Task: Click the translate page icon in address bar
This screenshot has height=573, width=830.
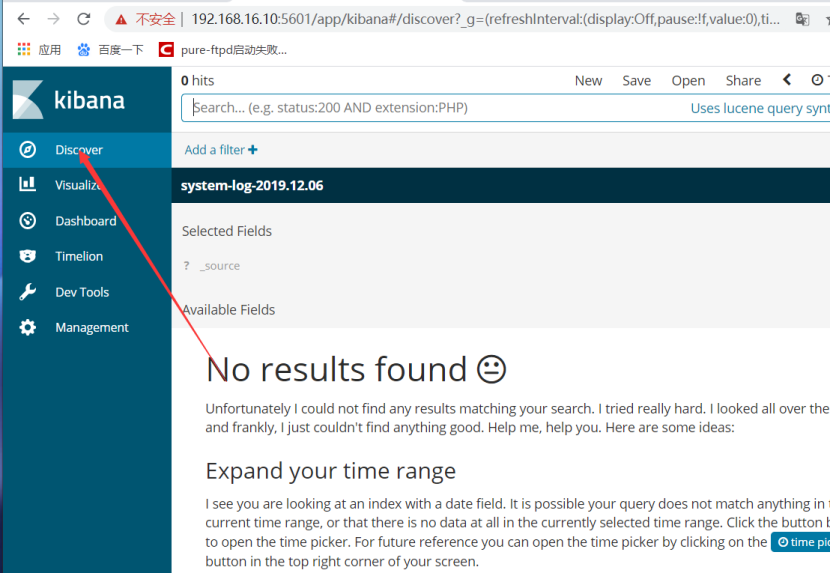Action: [x=802, y=20]
